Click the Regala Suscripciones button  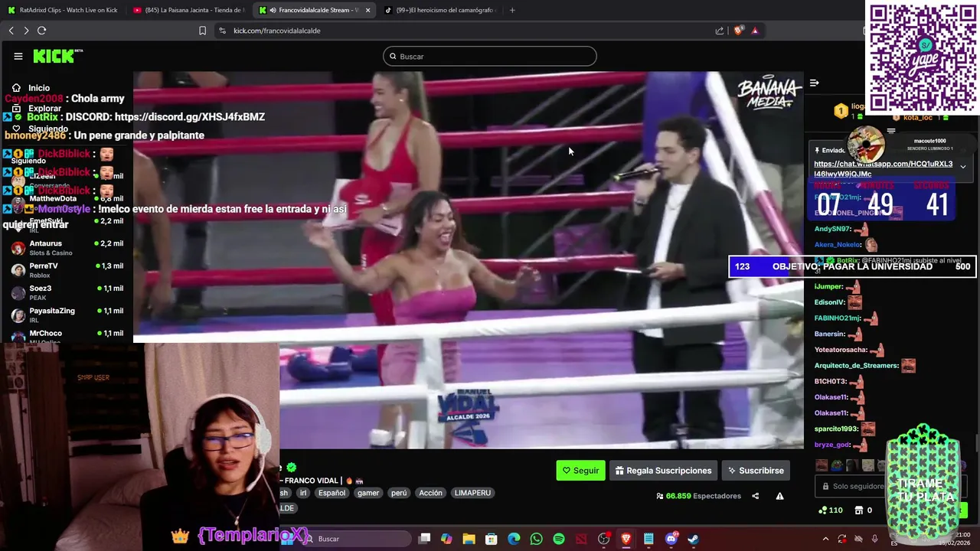663,471
